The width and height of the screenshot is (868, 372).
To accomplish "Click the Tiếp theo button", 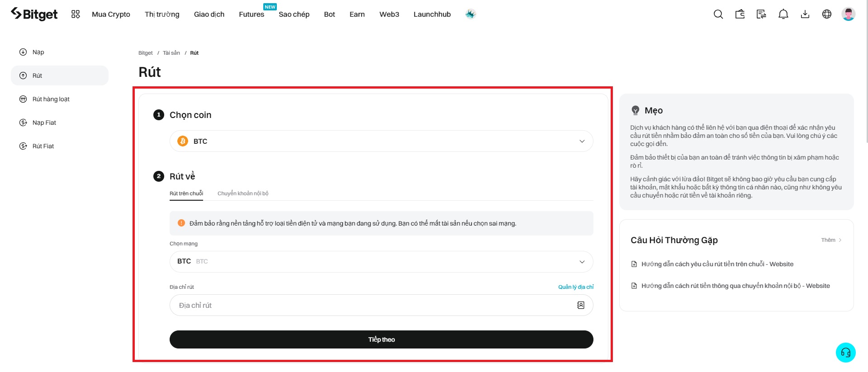I will coord(381,339).
